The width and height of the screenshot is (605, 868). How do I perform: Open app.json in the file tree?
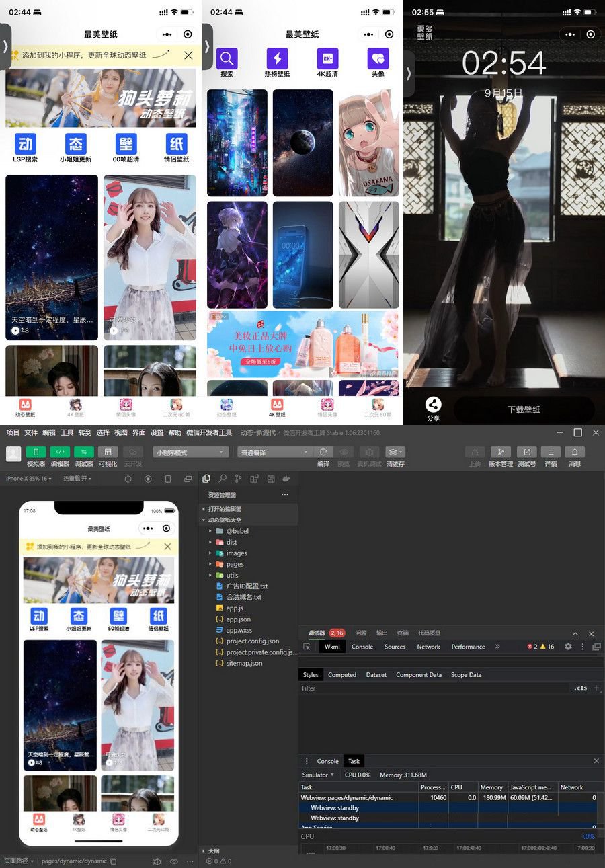[238, 619]
